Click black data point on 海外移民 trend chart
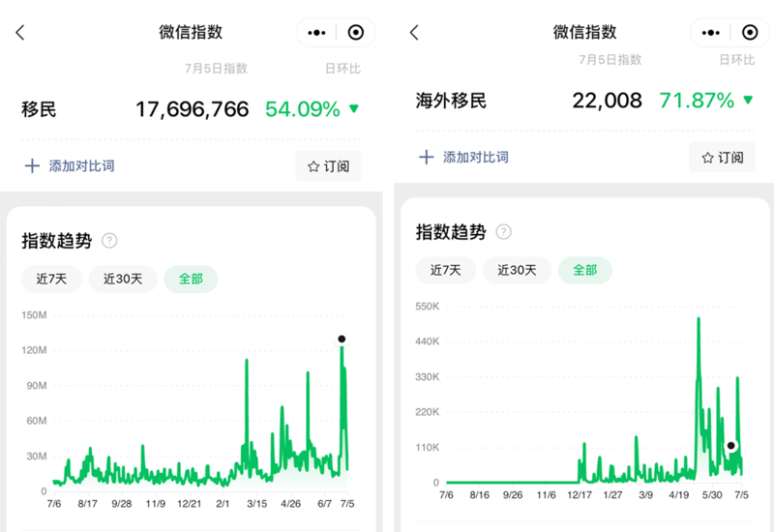 point(731,446)
